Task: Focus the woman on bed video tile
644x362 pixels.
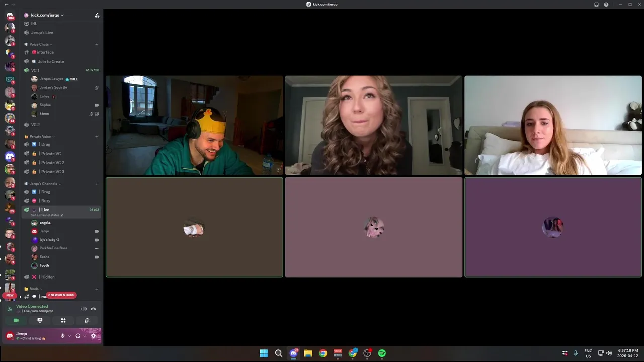Action: click(x=553, y=126)
